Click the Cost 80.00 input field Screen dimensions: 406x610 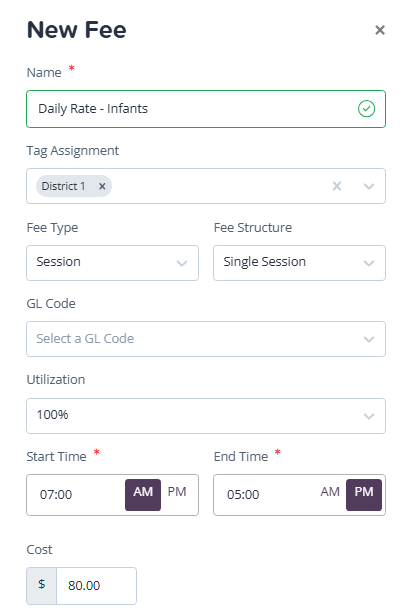(x=96, y=585)
